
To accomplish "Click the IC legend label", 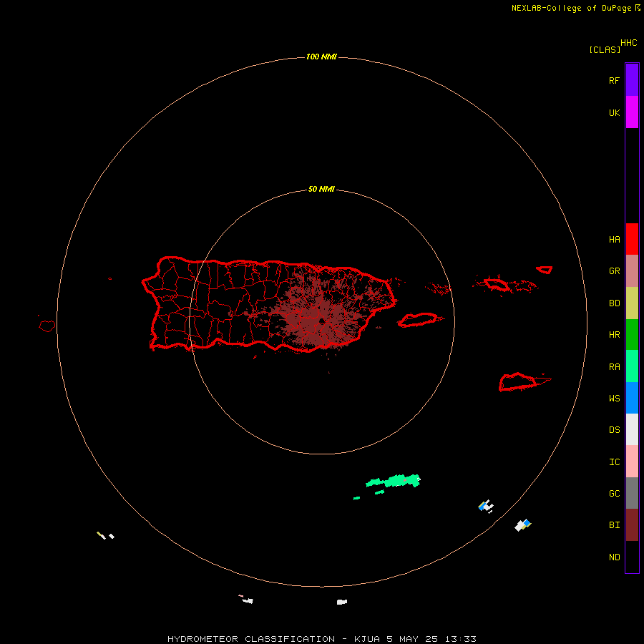I will (x=614, y=462).
